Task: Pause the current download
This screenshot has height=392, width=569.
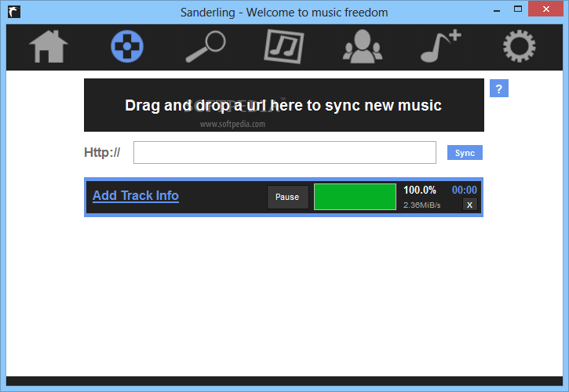Action: pos(287,197)
